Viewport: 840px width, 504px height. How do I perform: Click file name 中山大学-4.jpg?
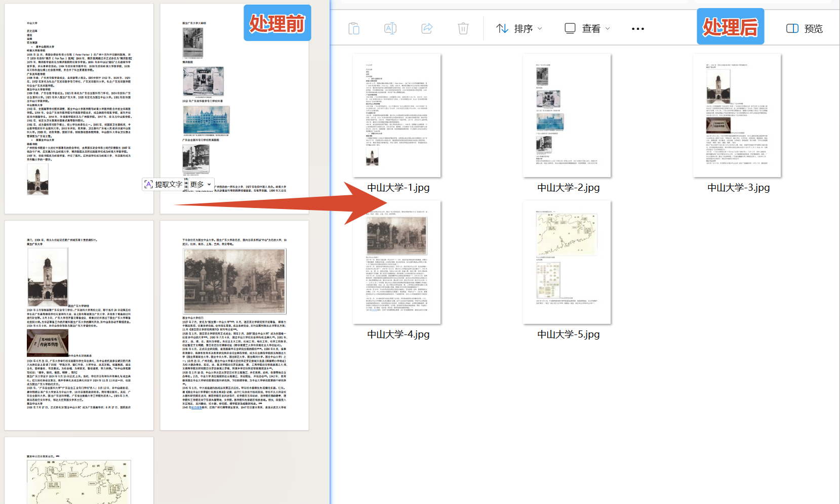398,334
